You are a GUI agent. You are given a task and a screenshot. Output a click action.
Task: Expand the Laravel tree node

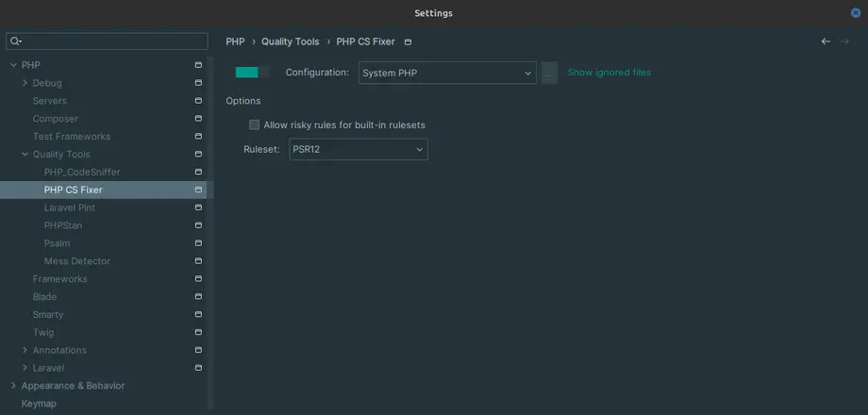(25, 368)
